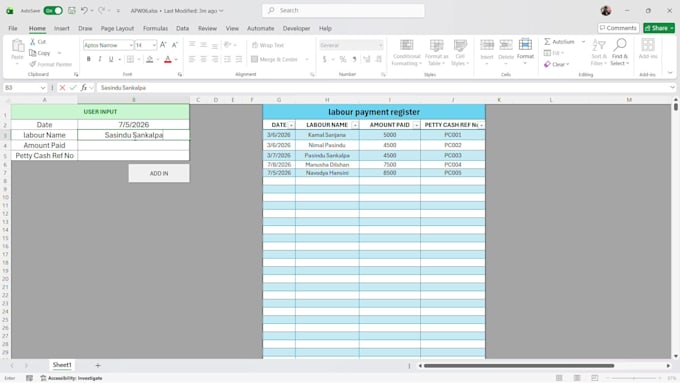This screenshot has width=680, height=383.
Task: Click the Save icon in title bar
Action: (72, 10)
